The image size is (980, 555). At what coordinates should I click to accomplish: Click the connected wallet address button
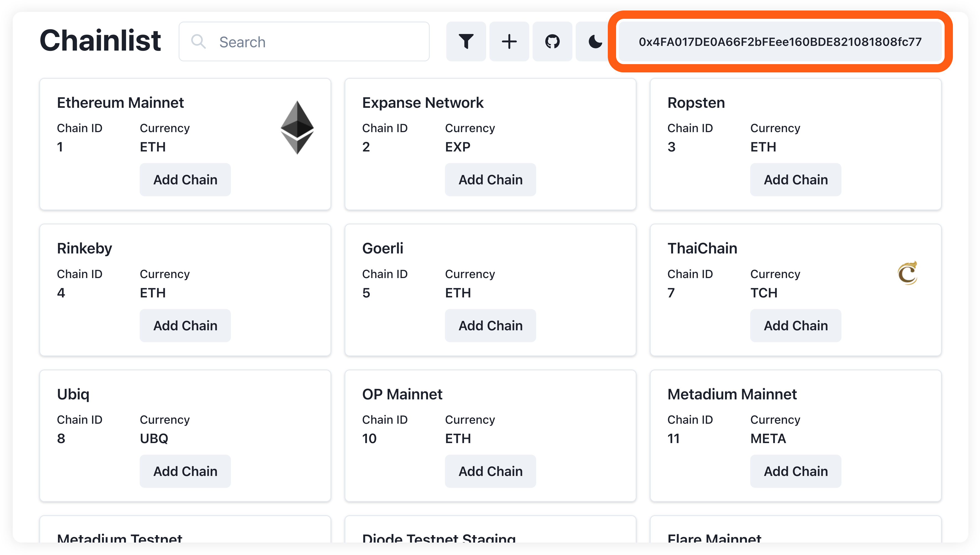[780, 41]
